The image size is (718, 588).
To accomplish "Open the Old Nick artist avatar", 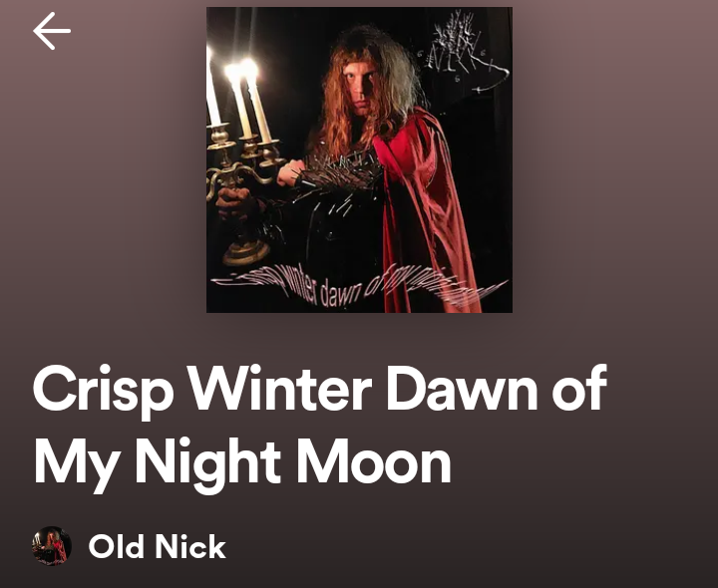I will pyautogui.click(x=52, y=546).
